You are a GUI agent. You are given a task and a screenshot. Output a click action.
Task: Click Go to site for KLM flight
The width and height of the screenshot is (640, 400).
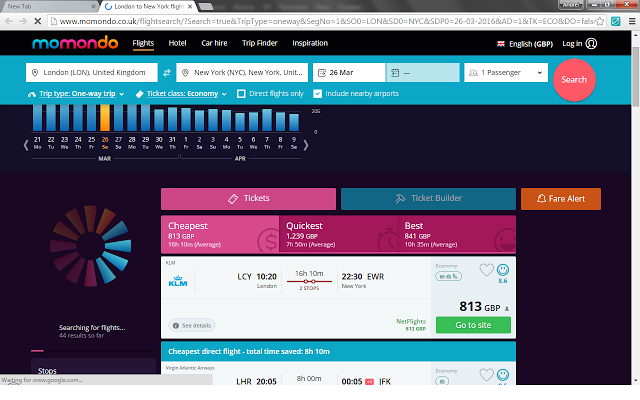click(473, 325)
